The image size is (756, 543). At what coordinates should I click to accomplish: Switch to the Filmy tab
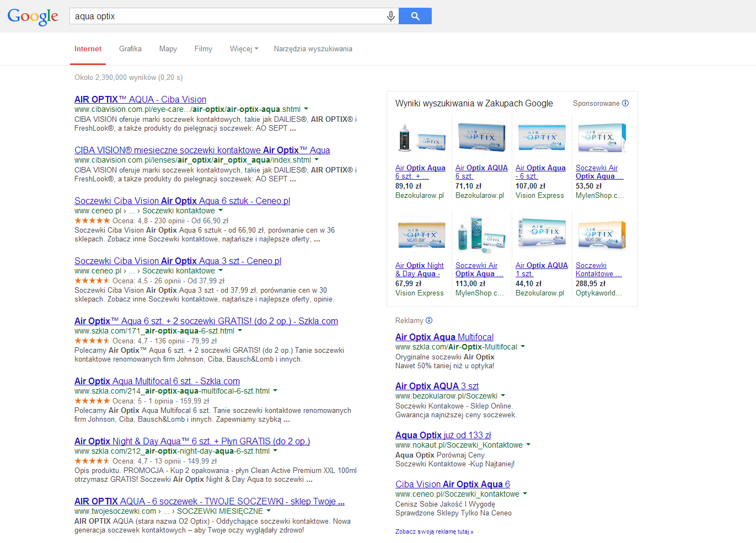203,49
